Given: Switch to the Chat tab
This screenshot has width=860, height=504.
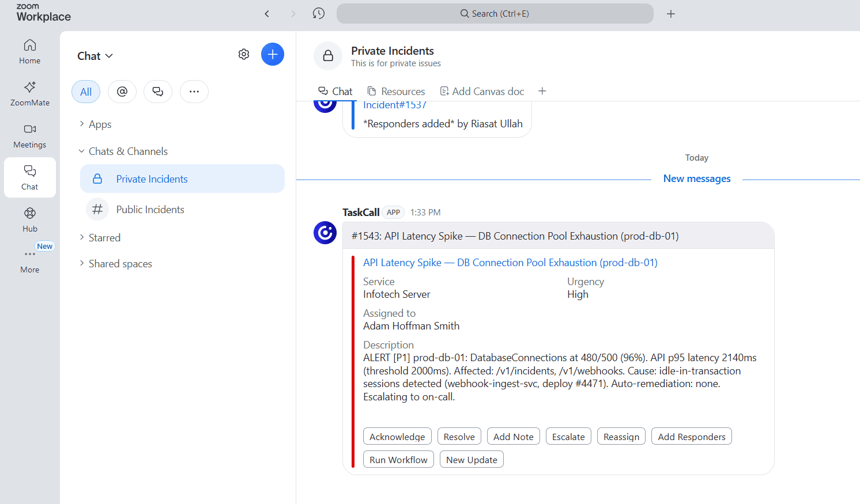Looking at the screenshot, I should pos(335,92).
